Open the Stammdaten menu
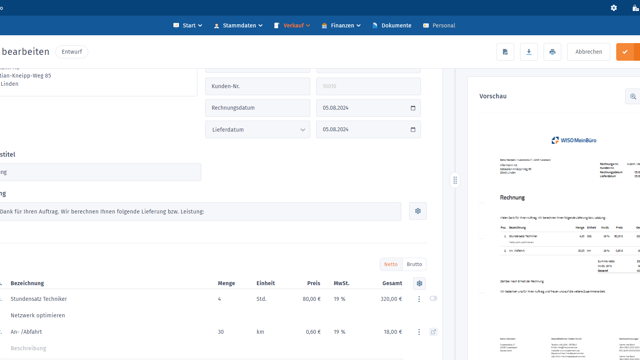This screenshot has height=360, width=640. pos(238,25)
